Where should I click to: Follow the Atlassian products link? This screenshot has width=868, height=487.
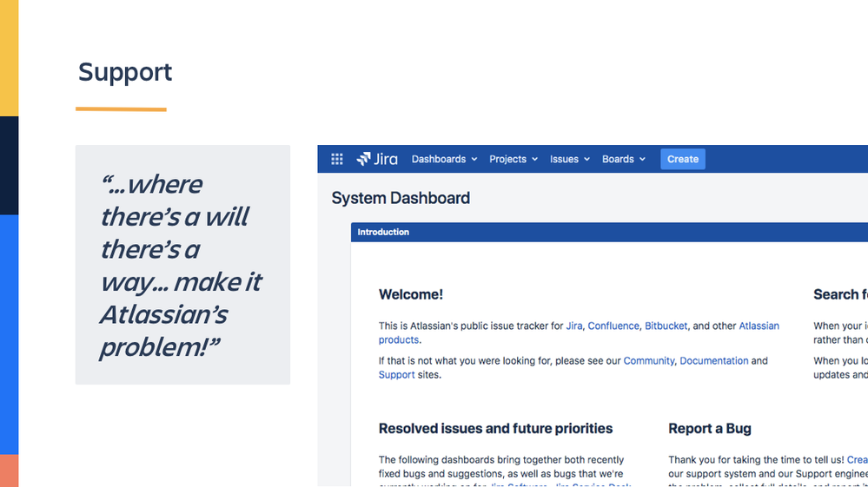click(x=759, y=326)
